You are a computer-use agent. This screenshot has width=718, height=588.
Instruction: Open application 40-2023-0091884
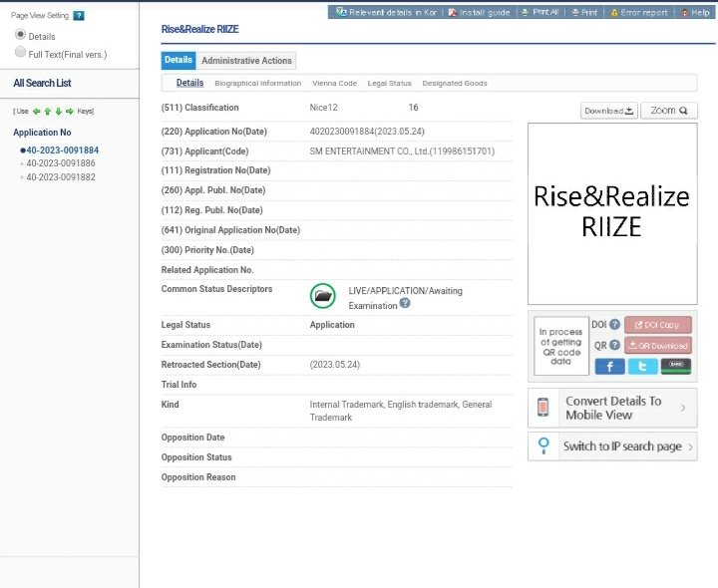[x=62, y=150]
